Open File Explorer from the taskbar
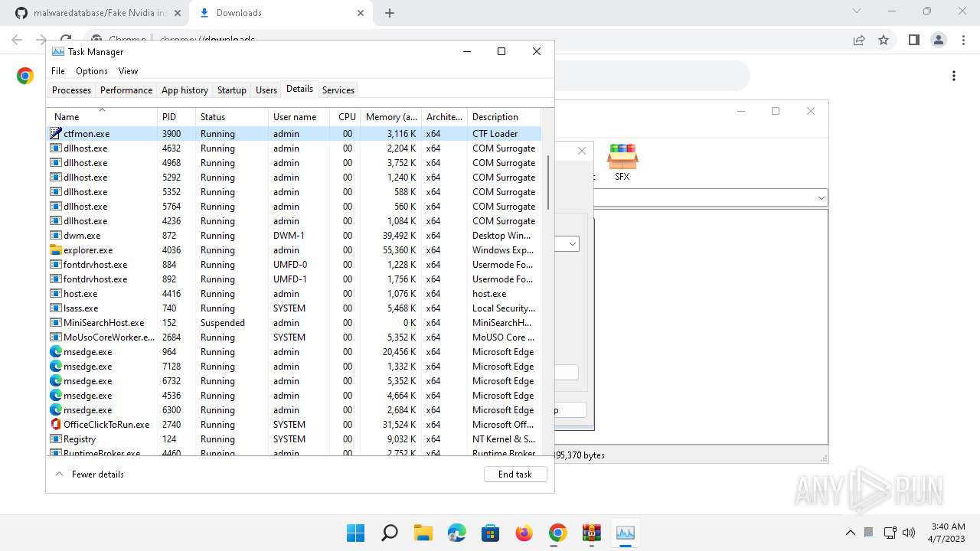Viewport: 980px width, 551px height. (423, 533)
